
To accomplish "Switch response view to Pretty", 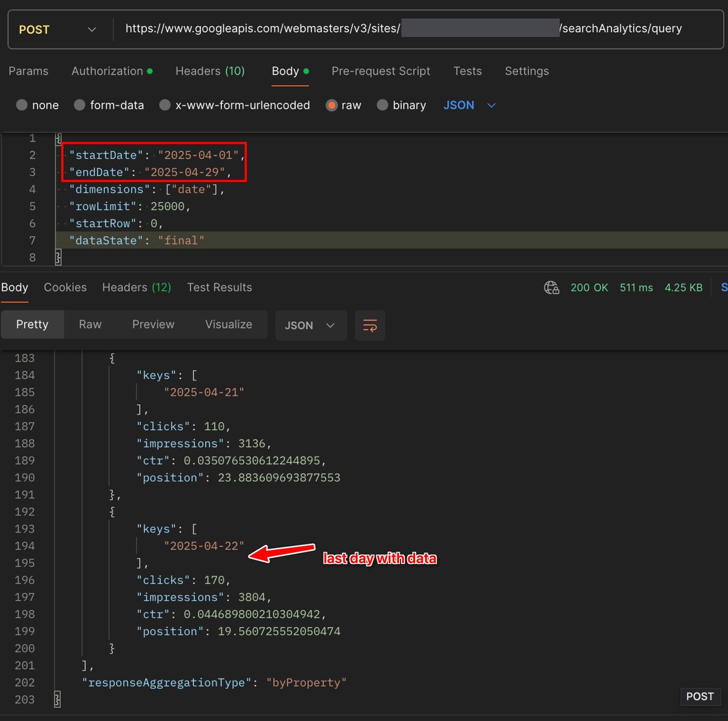I will click(32, 325).
